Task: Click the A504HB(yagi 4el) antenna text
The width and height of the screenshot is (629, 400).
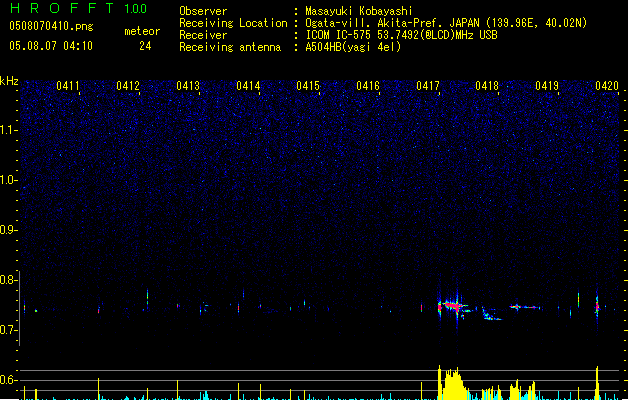Action: pyautogui.click(x=353, y=47)
